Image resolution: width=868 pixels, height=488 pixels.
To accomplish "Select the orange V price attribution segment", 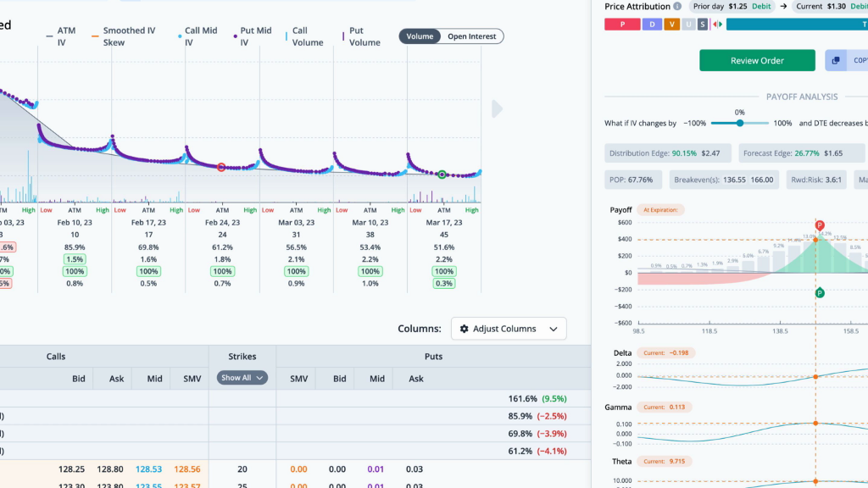I will pyautogui.click(x=672, y=24).
